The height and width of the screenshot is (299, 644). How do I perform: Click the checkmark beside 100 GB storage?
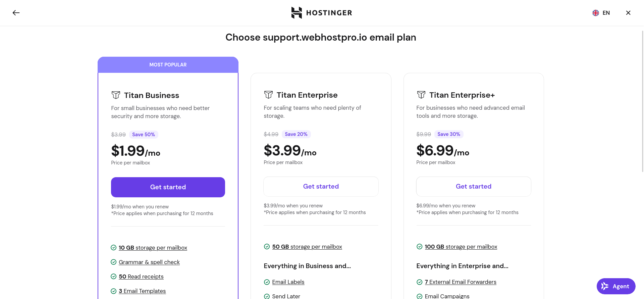pos(419,247)
